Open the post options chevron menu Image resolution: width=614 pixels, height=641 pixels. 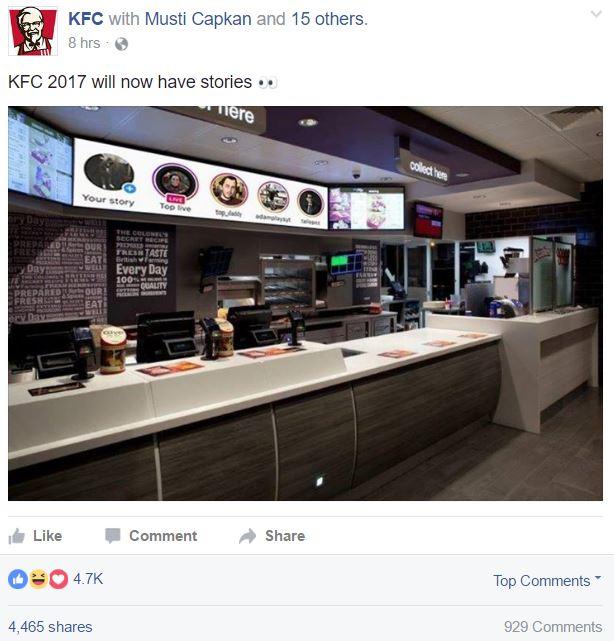596,14
